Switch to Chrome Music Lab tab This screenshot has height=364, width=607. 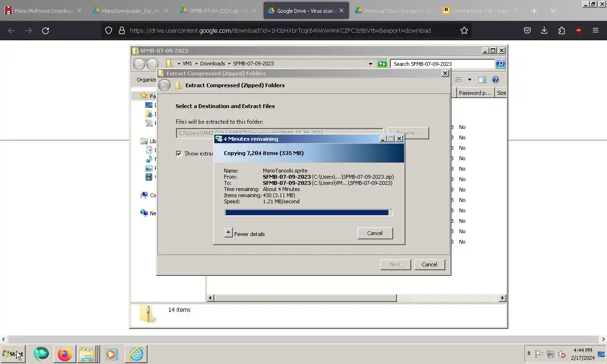[x=481, y=10]
